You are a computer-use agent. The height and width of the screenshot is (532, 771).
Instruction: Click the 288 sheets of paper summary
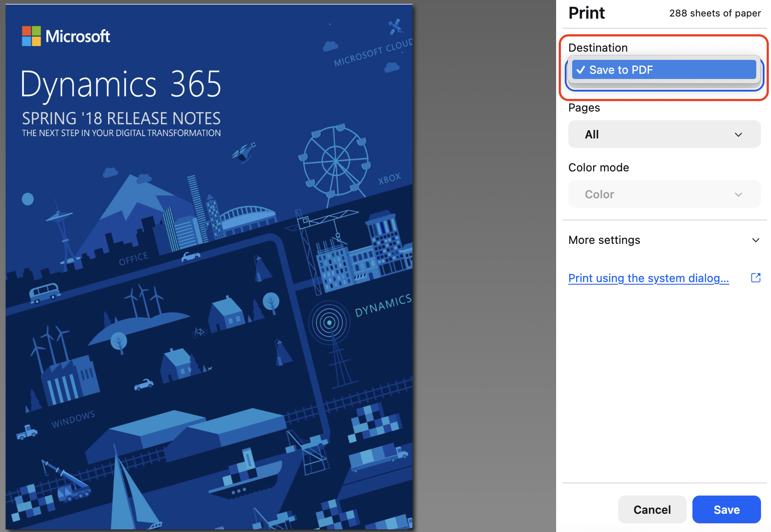pos(715,13)
